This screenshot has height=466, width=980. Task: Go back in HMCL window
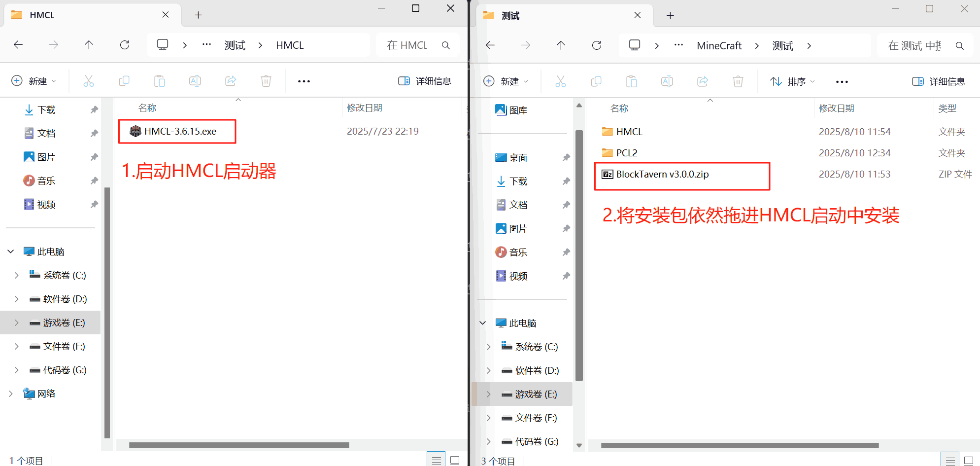coord(18,45)
